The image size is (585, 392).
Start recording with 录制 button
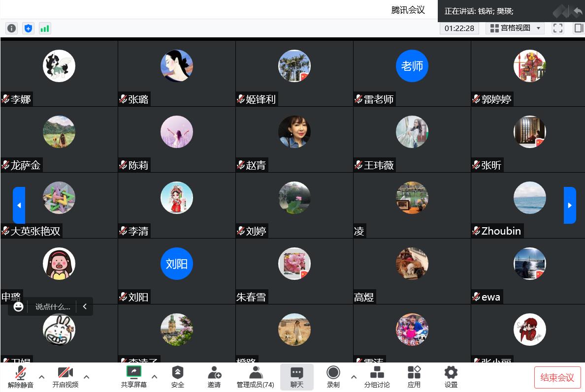coord(333,377)
